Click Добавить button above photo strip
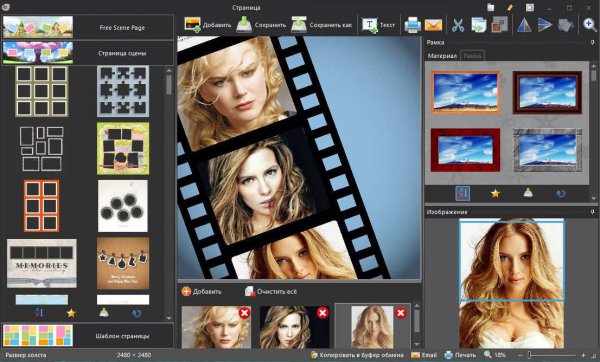 (202, 291)
